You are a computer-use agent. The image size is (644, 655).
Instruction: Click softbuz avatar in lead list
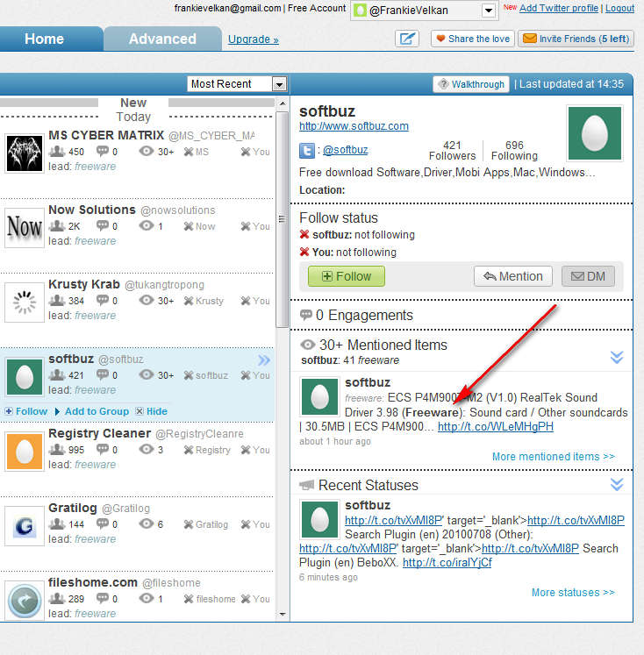click(x=25, y=377)
